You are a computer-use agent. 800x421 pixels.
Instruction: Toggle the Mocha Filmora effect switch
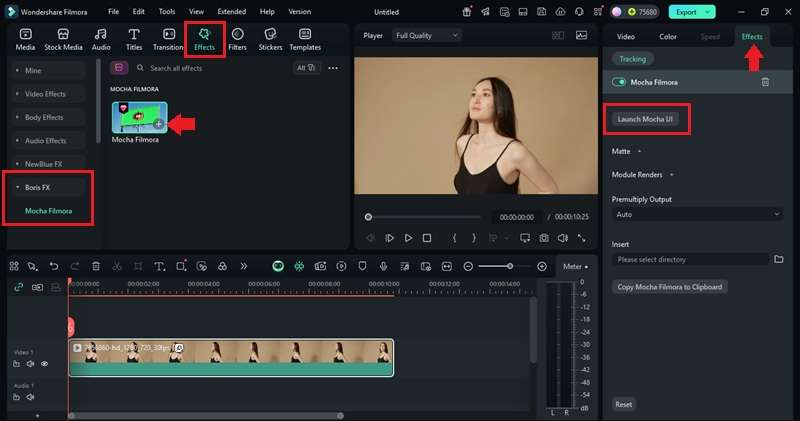[x=619, y=82]
